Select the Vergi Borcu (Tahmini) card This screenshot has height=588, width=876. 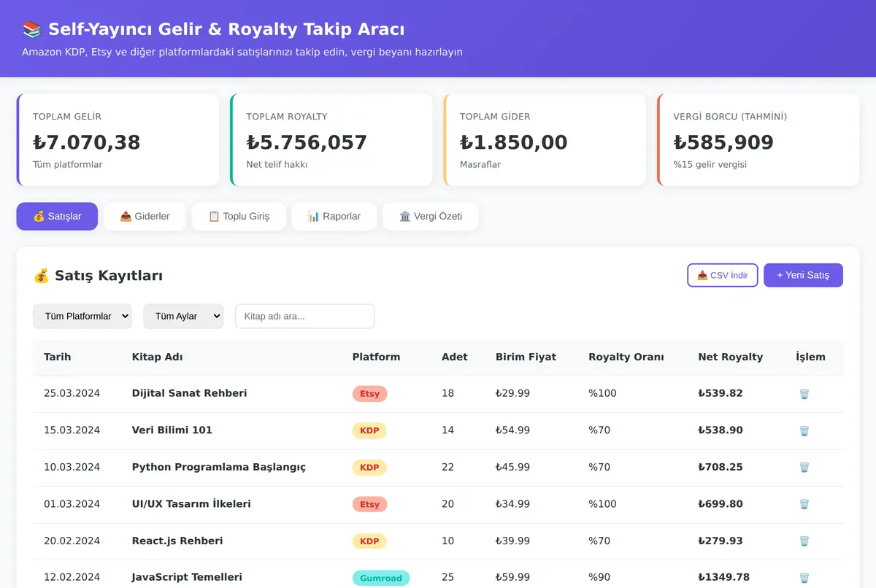[x=758, y=140]
